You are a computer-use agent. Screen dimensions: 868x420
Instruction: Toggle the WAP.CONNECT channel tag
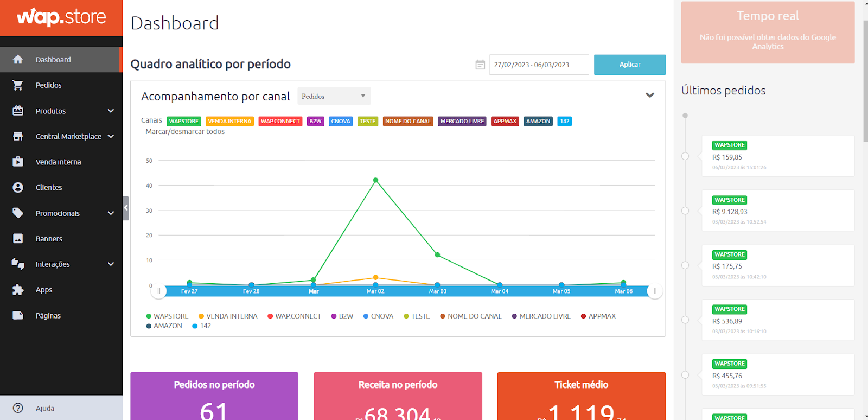pos(280,122)
